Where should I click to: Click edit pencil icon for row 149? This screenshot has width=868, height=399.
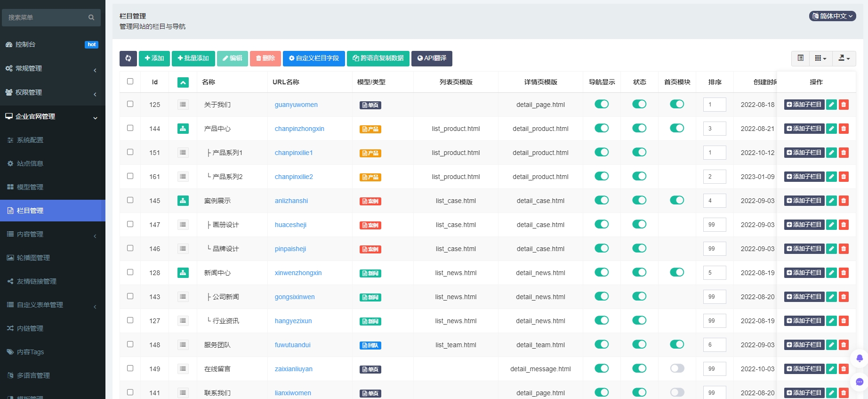coord(831,369)
